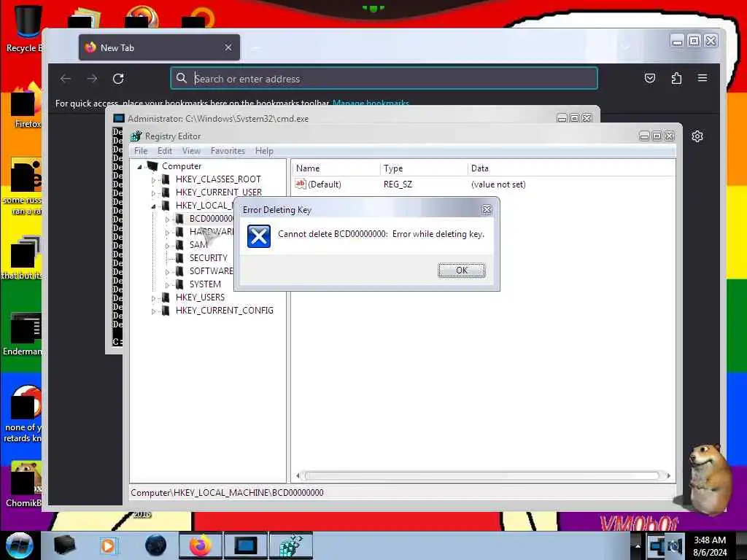The image size is (747, 560).
Task: Click the volume speaker tray icon
Action: coord(675,546)
